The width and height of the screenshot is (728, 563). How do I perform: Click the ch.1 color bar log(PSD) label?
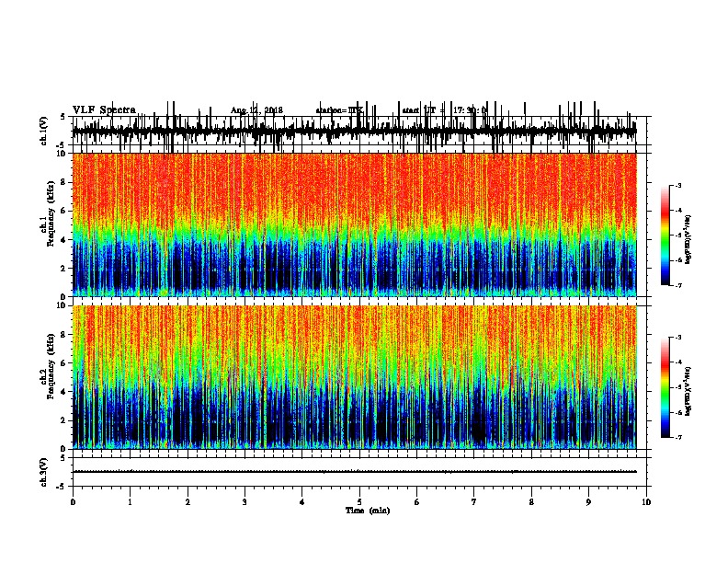pos(688,239)
